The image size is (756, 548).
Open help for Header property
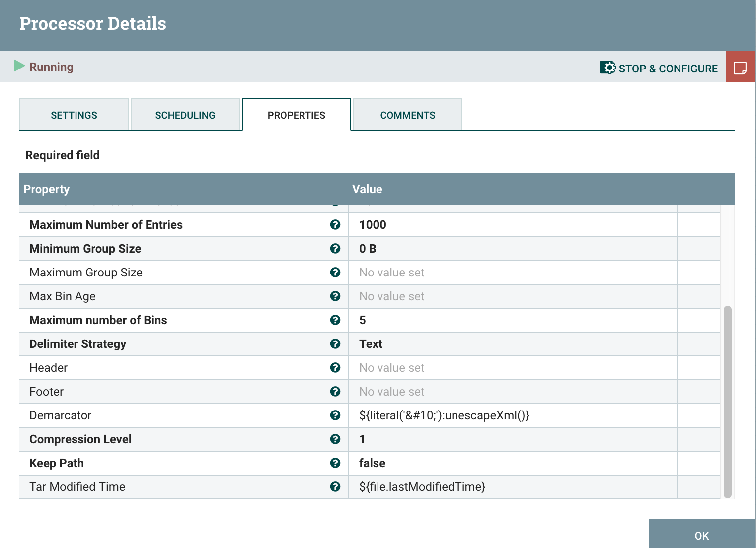click(335, 368)
